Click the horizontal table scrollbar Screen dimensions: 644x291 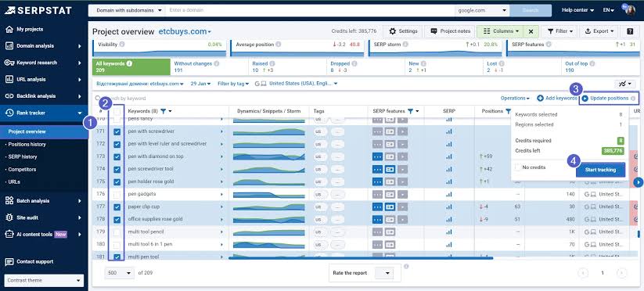(361, 258)
